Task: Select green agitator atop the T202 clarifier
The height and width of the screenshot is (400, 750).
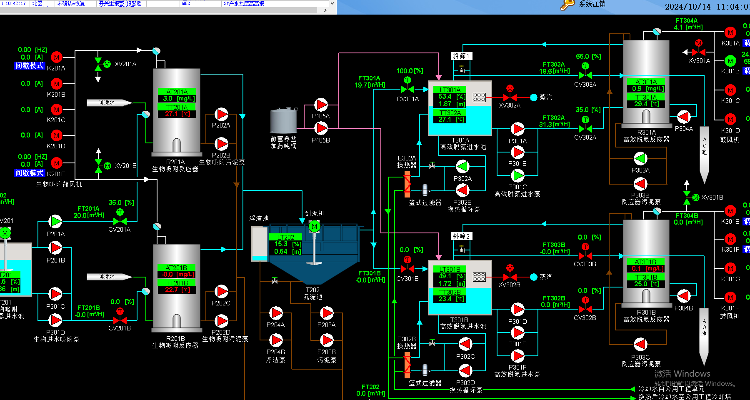Action: tap(313, 226)
